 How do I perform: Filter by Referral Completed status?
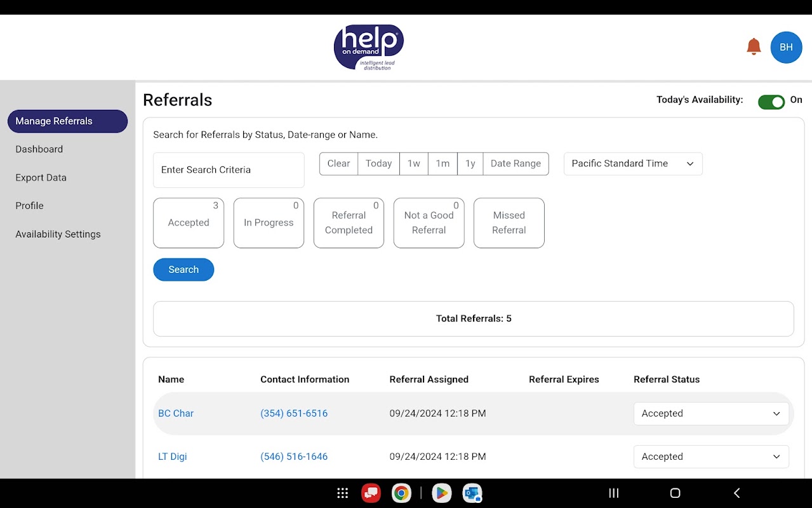(349, 223)
